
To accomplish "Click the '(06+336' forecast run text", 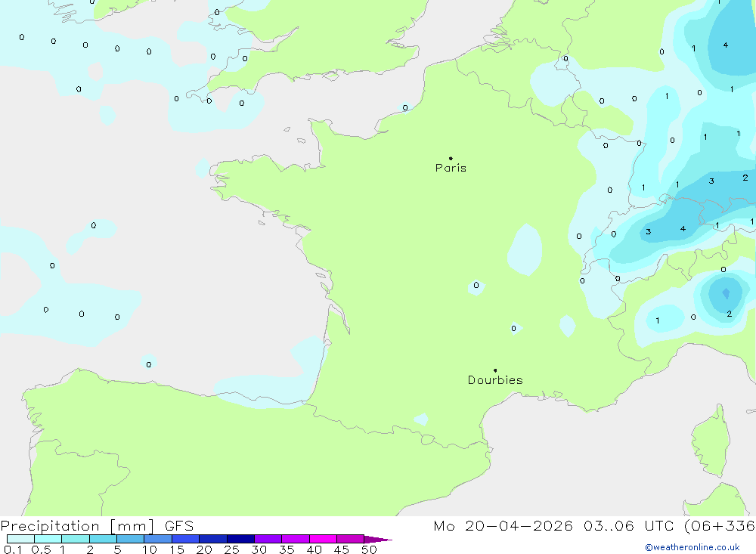I will pyautogui.click(x=720, y=526).
